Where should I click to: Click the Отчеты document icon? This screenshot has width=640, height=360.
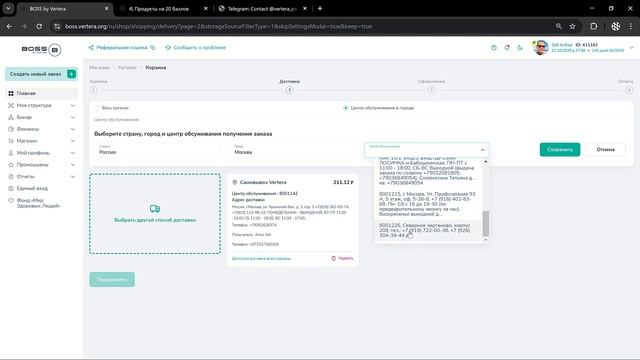click(x=11, y=176)
